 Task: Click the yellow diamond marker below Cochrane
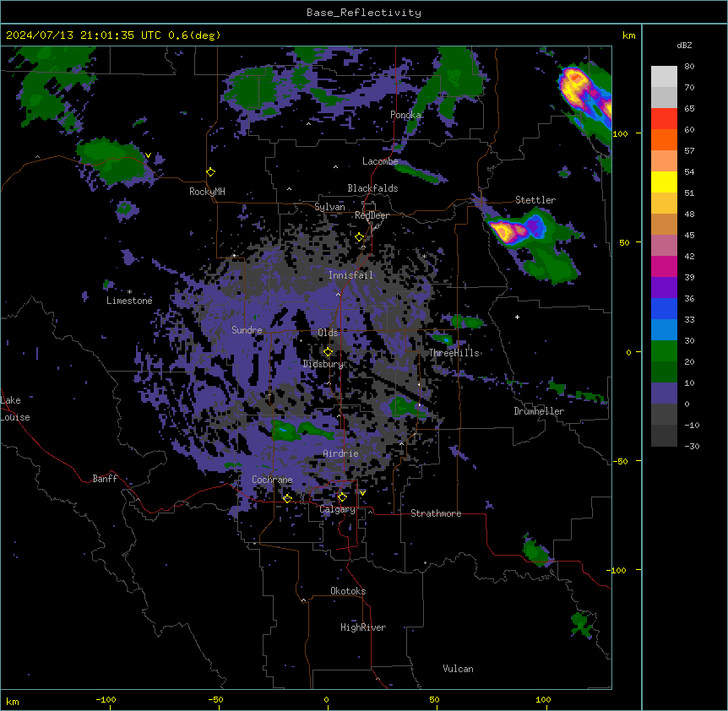point(287,499)
